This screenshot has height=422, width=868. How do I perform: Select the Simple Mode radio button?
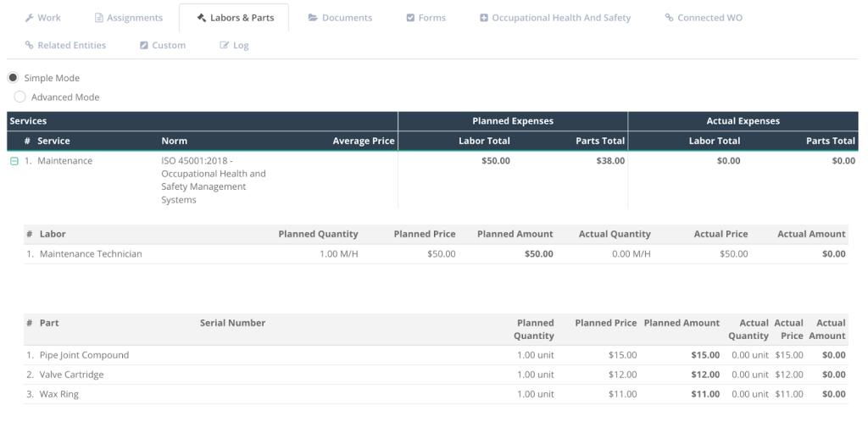click(x=13, y=78)
